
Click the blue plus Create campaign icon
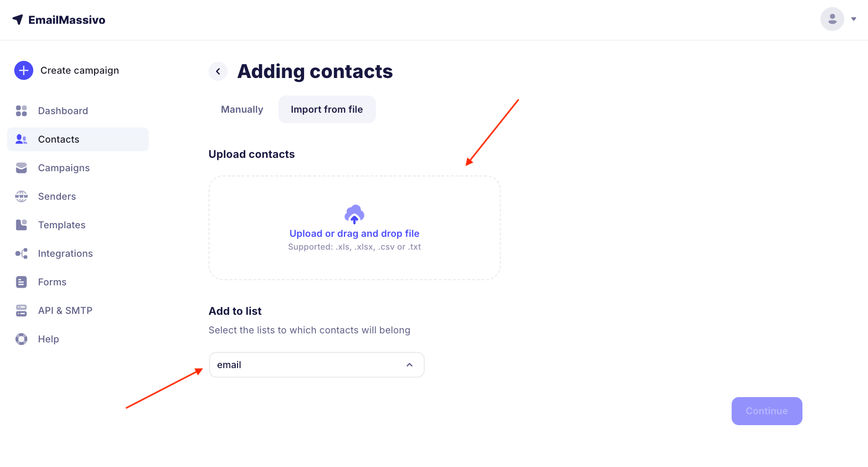coord(24,70)
